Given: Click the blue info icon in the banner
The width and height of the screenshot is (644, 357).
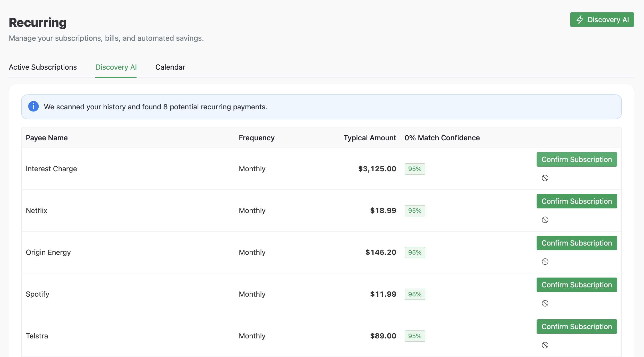Looking at the screenshot, I should [33, 106].
